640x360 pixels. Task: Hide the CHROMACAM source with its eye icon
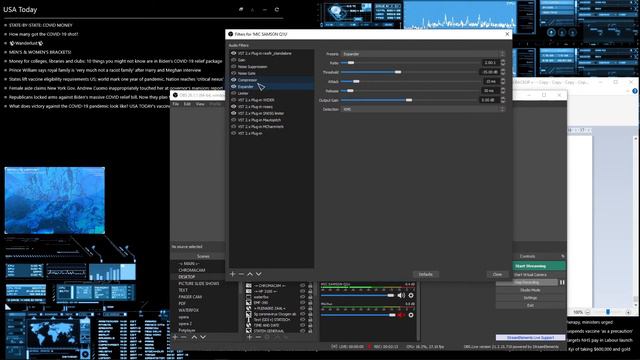(302, 286)
